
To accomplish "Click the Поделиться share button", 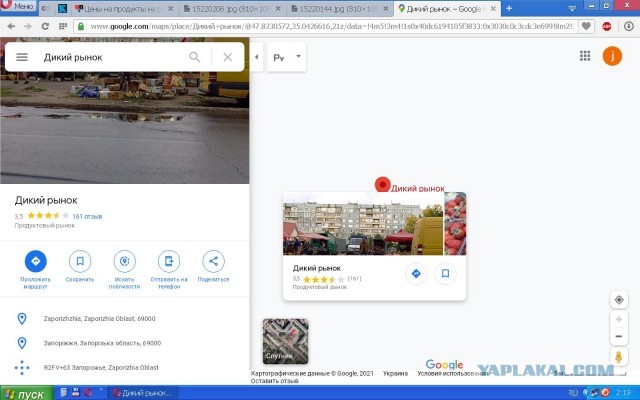I will tap(213, 267).
